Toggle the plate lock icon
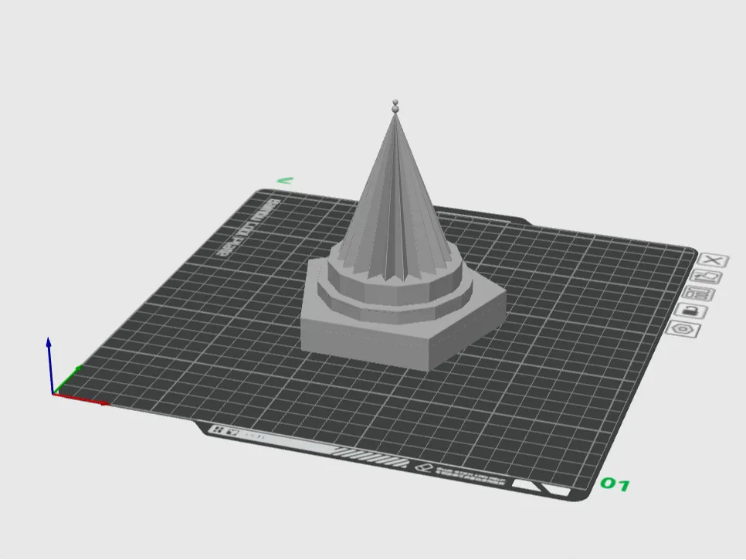 690,311
